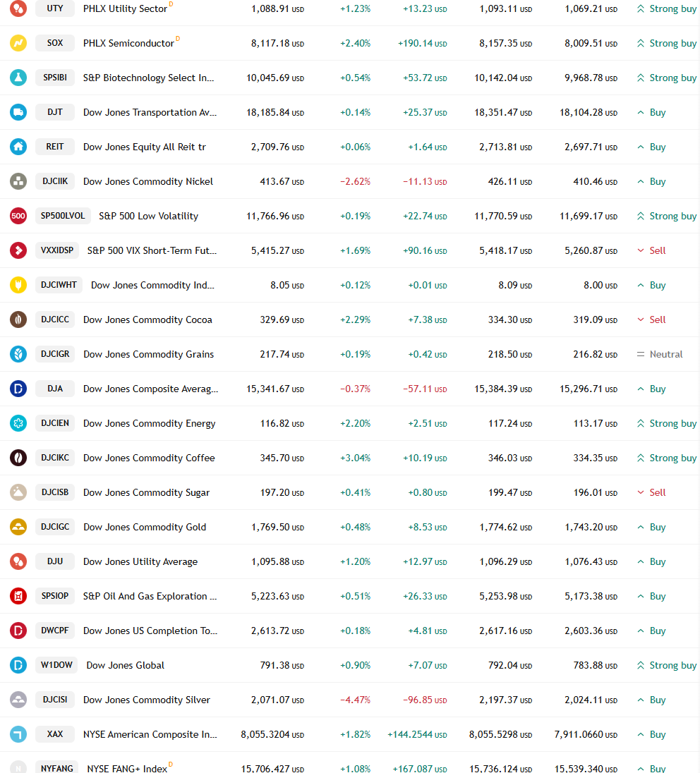Click price 1,769.50 USD in DJCIGC row
This screenshot has width=700, height=773.
pyautogui.click(x=278, y=527)
